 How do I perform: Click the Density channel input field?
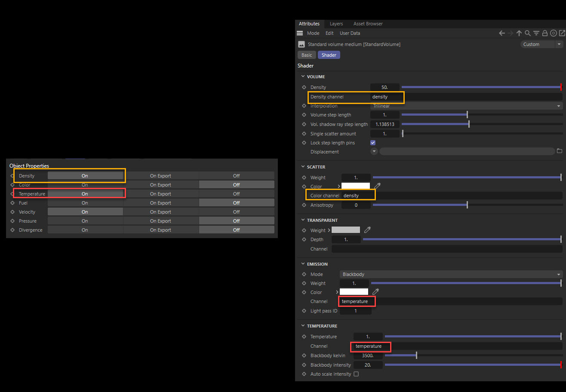[x=466, y=97]
